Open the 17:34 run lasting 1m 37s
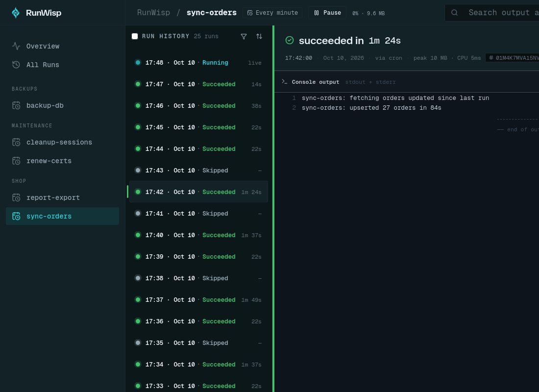The image size is (539, 392). (198, 364)
